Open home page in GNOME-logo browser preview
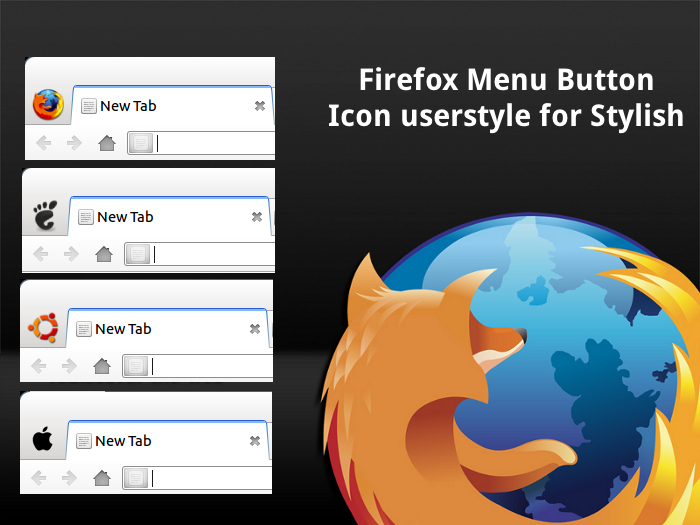Viewport: 700px width, 525px height. coord(104,254)
